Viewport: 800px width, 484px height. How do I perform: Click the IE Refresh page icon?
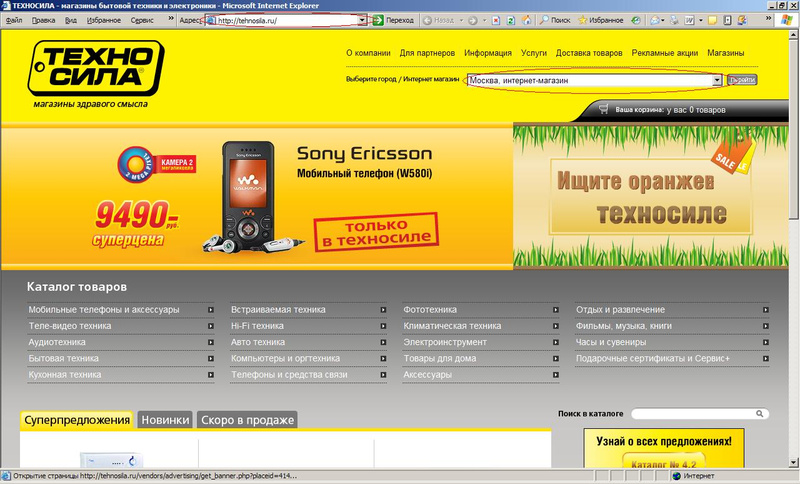pyautogui.click(x=511, y=20)
